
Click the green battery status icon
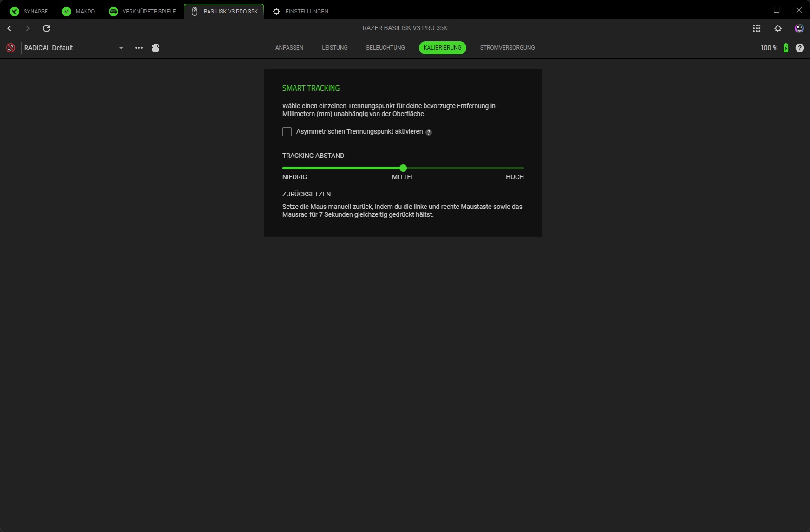(786, 48)
